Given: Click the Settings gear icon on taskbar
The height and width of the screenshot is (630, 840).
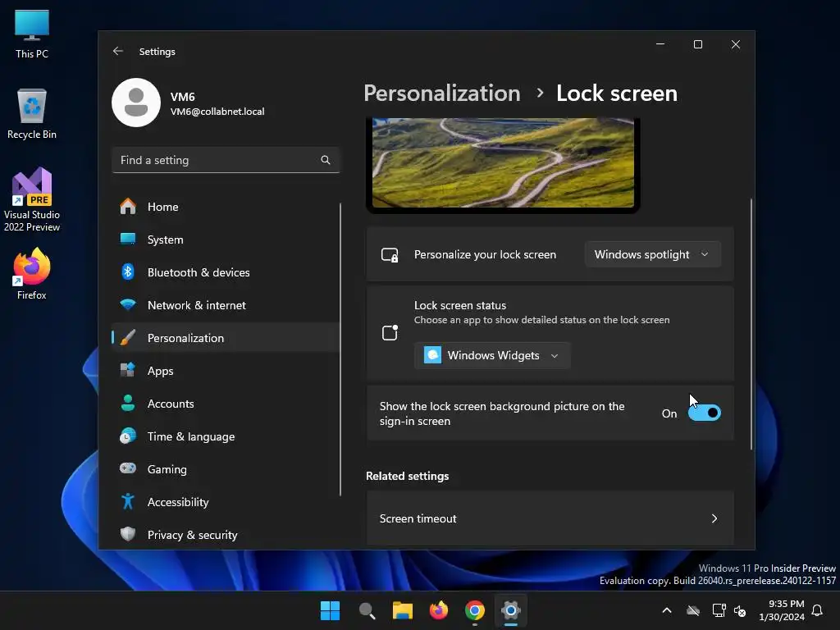Looking at the screenshot, I should click(510, 610).
